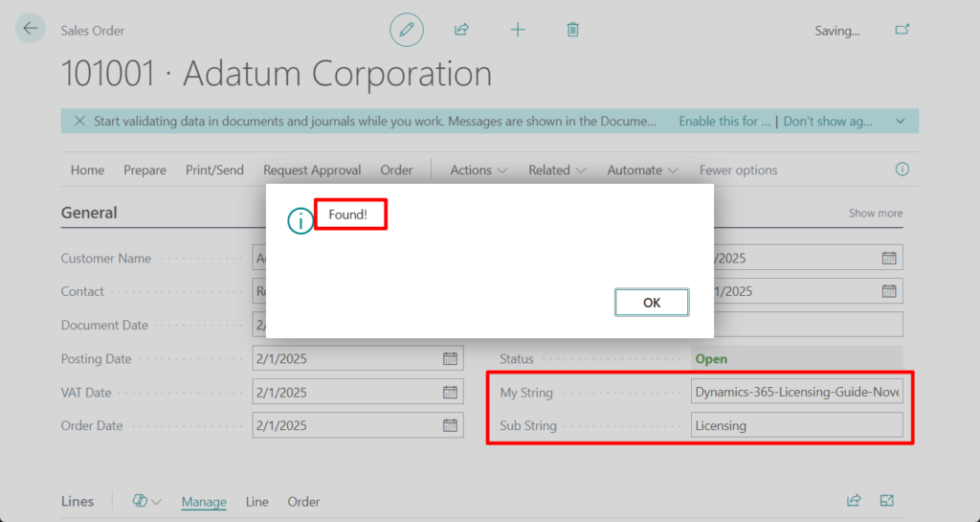Open the Home menu tab

click(87, 170)
